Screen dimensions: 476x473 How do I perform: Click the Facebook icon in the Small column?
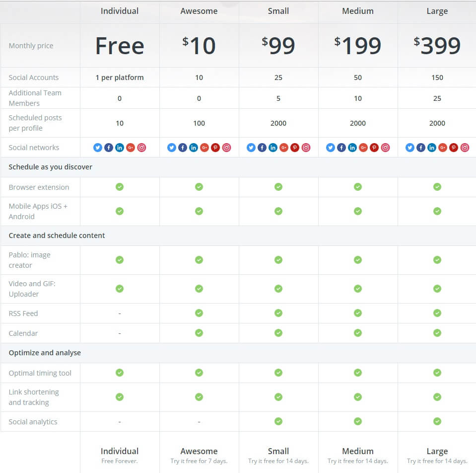(262, 148)
